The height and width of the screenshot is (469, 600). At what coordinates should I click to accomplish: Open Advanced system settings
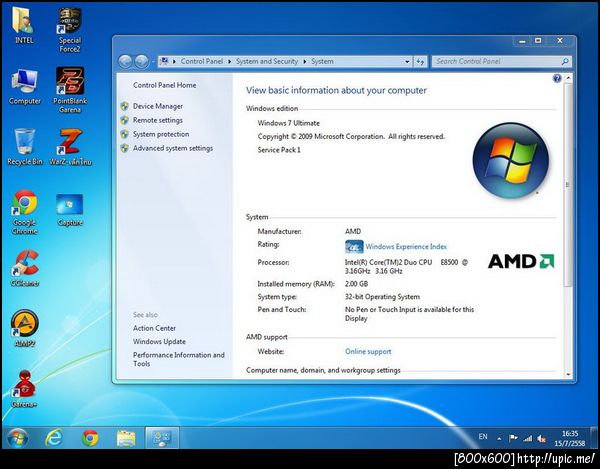173,148
